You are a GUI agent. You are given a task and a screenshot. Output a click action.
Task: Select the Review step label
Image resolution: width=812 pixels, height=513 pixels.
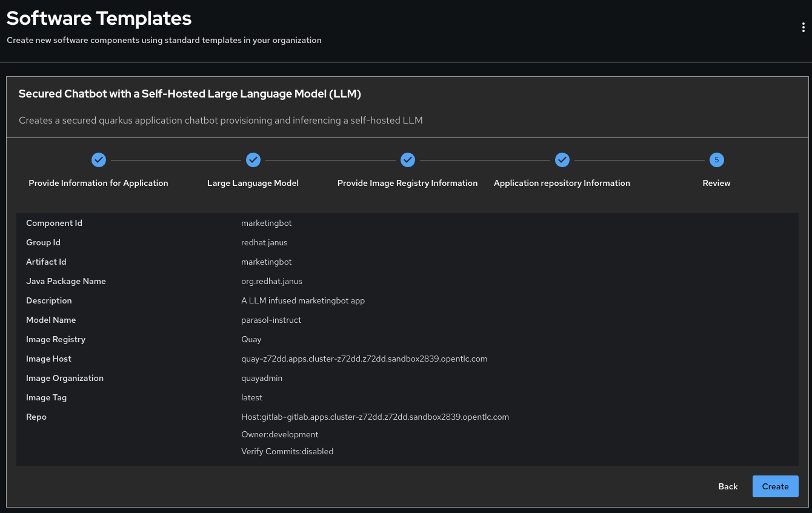point(716,183)
